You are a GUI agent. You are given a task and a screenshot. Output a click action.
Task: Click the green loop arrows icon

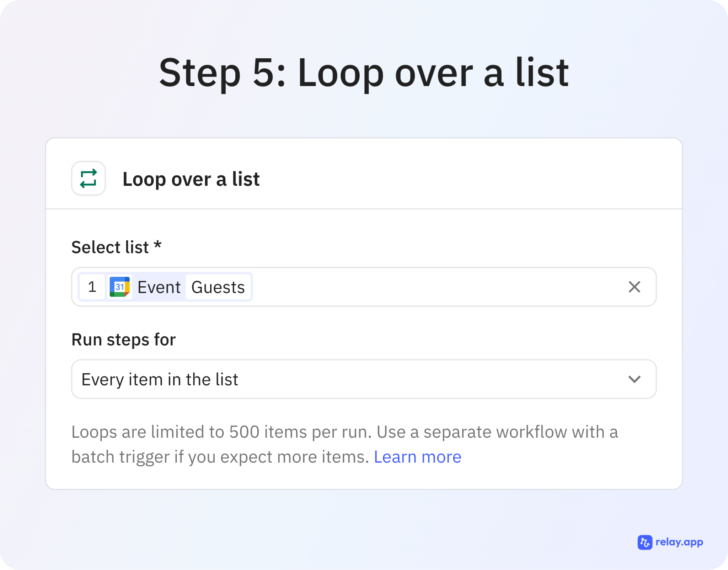89,179
